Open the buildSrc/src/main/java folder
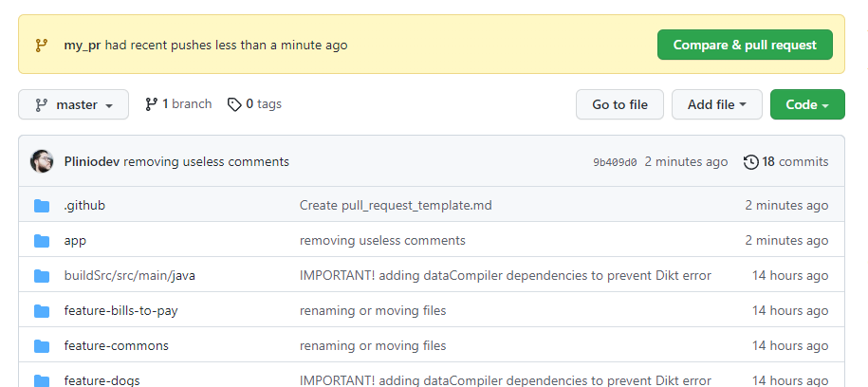This screenshot has width=868, height=387. 130,275
